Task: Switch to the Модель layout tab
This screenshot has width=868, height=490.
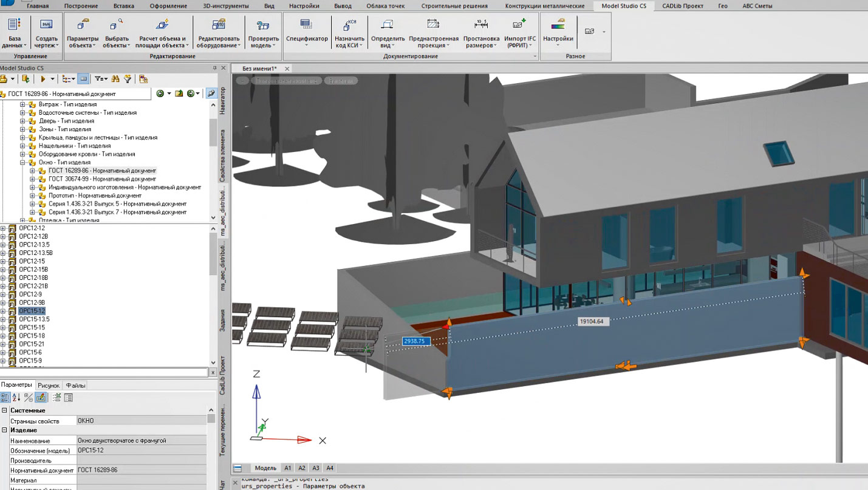Action: pyautogui.click(x=265, y=468)
